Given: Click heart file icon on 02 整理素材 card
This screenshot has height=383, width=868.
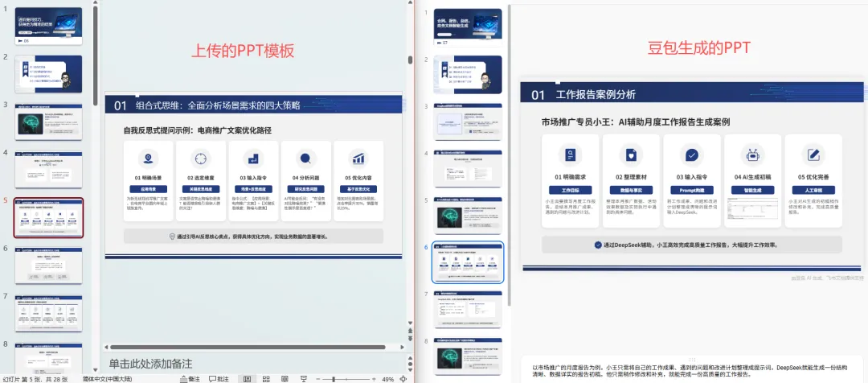Looking at the screenshot, I should coord(631,154).
